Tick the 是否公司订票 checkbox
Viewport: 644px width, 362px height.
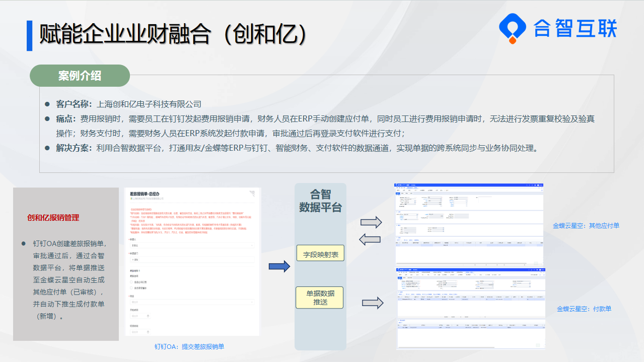(x=132, y=282)
